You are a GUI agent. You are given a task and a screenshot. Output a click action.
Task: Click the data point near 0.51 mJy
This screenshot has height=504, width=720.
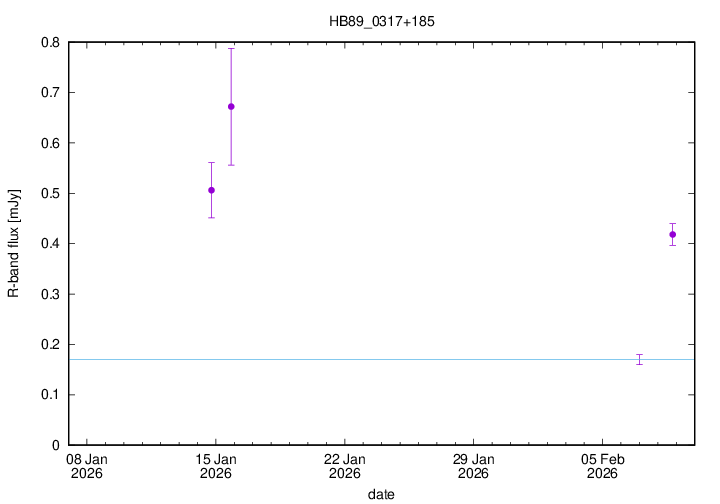211,190
